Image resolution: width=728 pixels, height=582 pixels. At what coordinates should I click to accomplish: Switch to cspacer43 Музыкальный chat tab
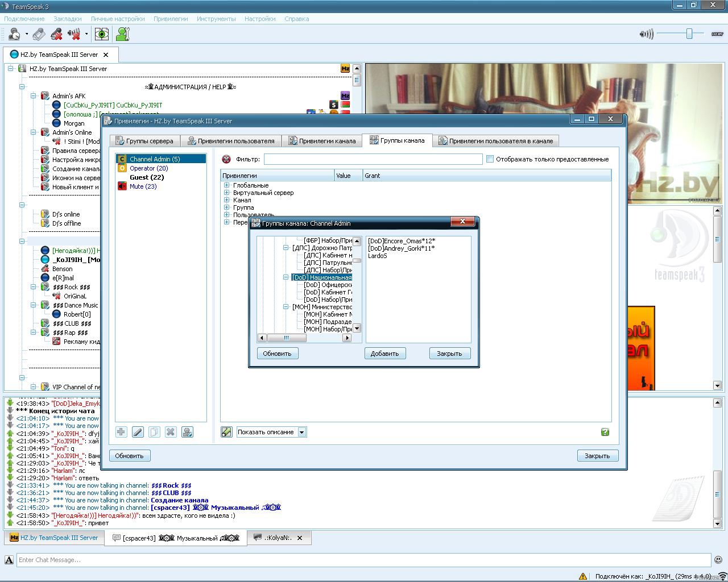pyautogui.click(x=176, y=538)
